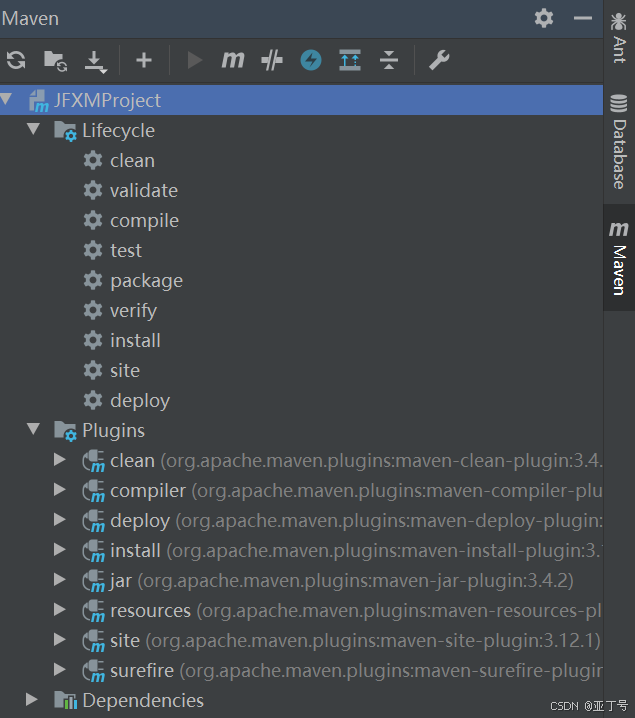Expand the site plugin node
635x718 pixels.
click(60, 639)
